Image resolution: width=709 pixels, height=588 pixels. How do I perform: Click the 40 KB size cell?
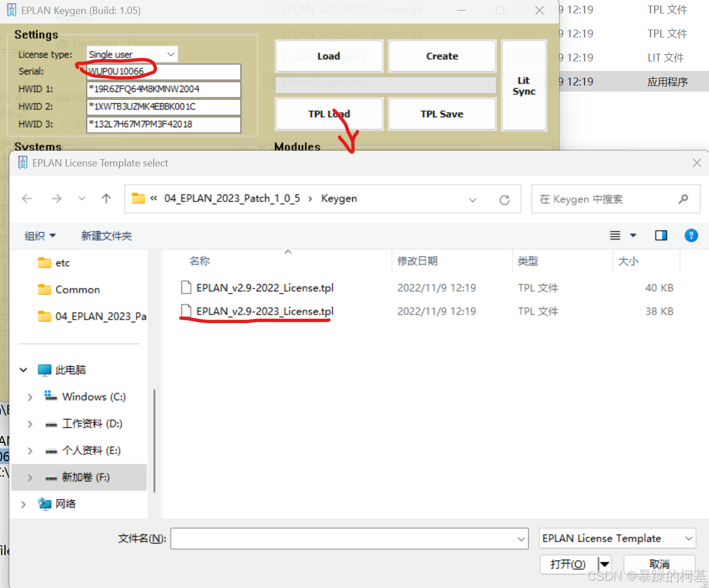[x=659, y=288]
